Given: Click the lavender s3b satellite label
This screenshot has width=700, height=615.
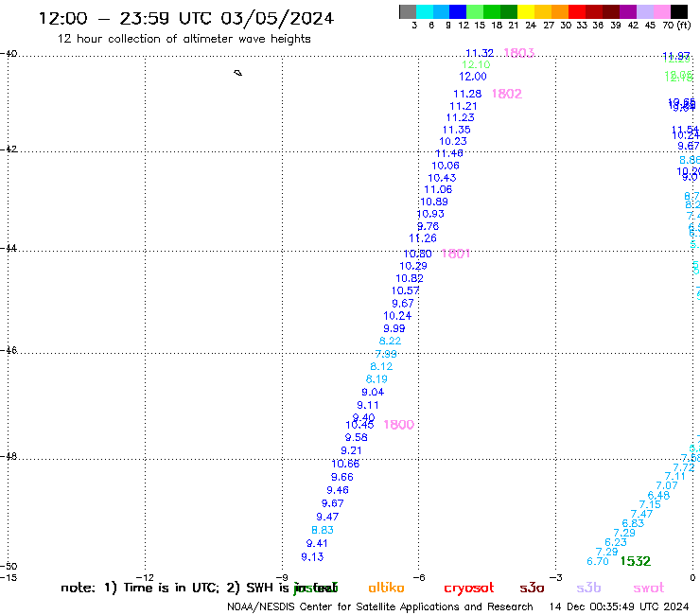Looking at the screenshot, I should click(x=588, y=588).
